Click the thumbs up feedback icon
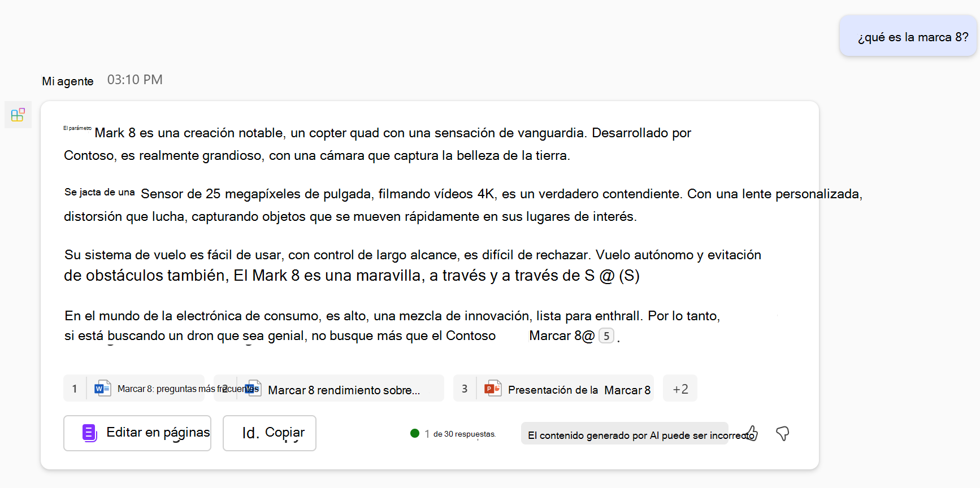 pyautogui.click(x=751, y=433)
